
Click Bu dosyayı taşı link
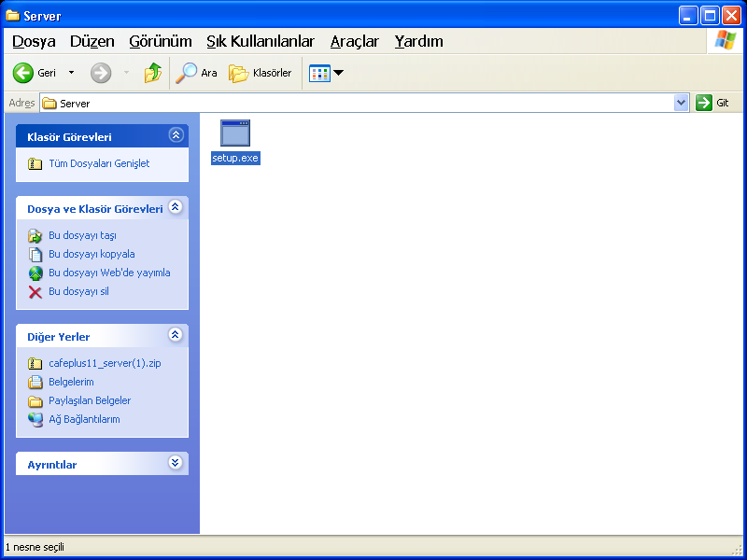pos(82,236)
